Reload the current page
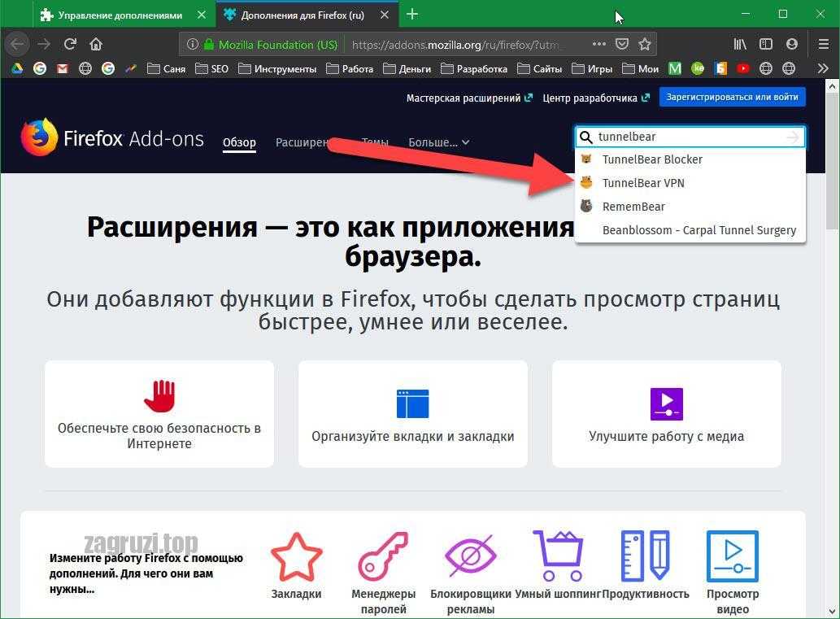Image resolution: width=840 pixels, height=619 pixels. 70,44
